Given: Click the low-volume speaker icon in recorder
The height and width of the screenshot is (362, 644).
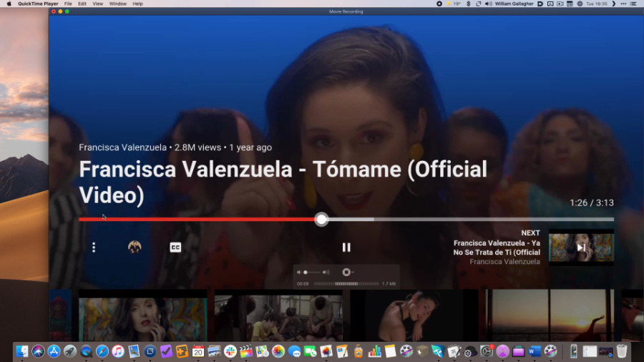Looking at the screenshot, I should [x=299, y=272].
